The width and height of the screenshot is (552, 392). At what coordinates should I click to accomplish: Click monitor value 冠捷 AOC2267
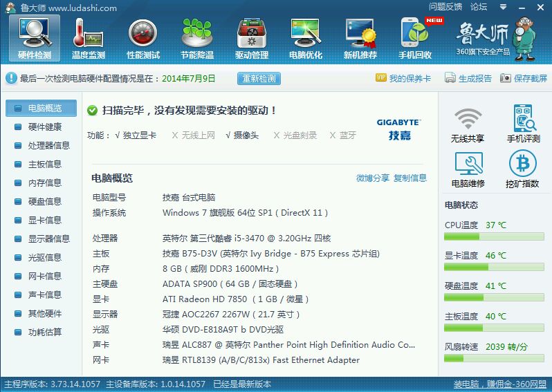coord(231,315)
